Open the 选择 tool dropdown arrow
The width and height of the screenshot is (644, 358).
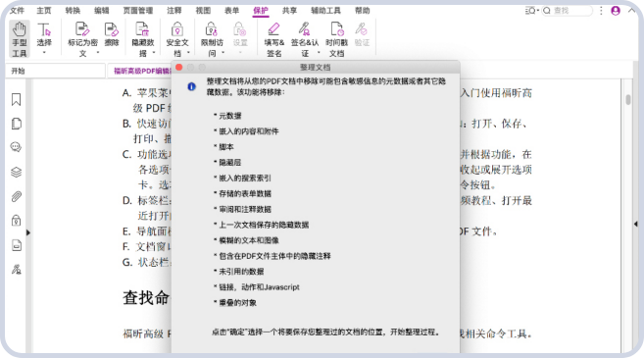pyautogui.click(x=44, y=53)
